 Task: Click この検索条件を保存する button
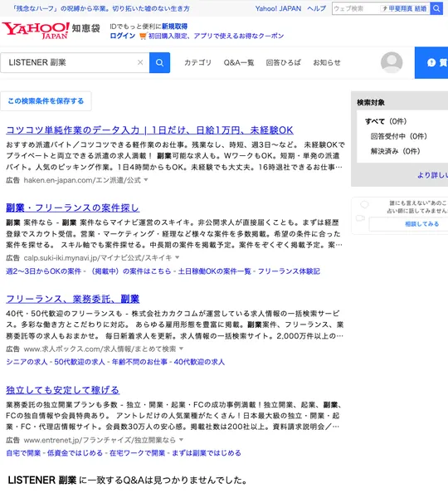tap(46, 101)
